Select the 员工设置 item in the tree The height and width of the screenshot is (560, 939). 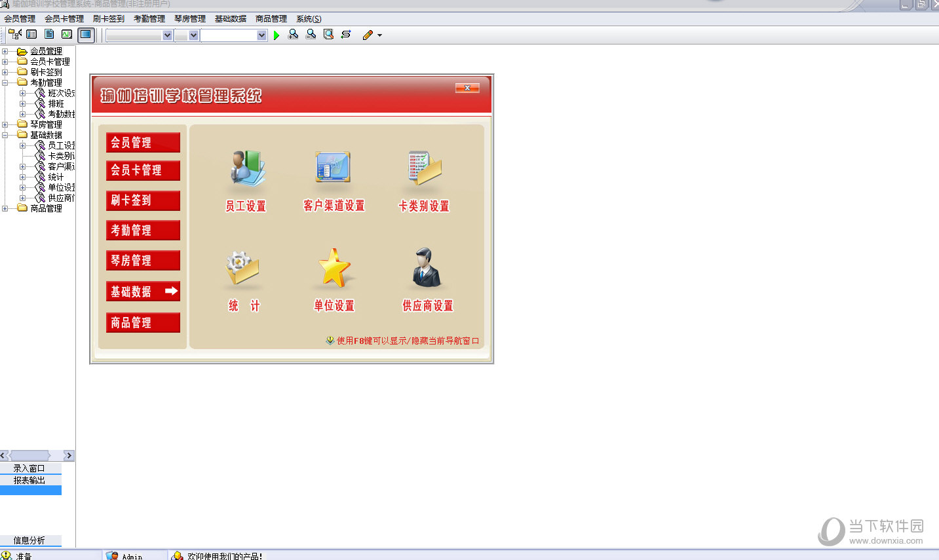tap(61, 145)
